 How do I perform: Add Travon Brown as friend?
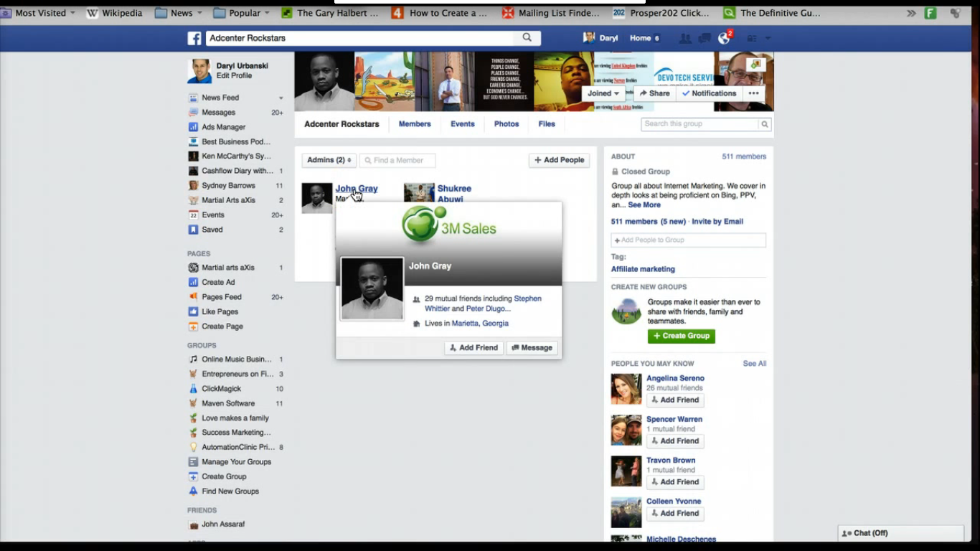675,482
